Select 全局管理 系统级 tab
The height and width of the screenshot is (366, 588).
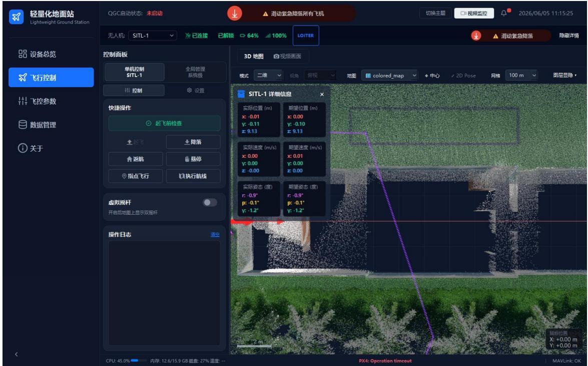(195, 72)
